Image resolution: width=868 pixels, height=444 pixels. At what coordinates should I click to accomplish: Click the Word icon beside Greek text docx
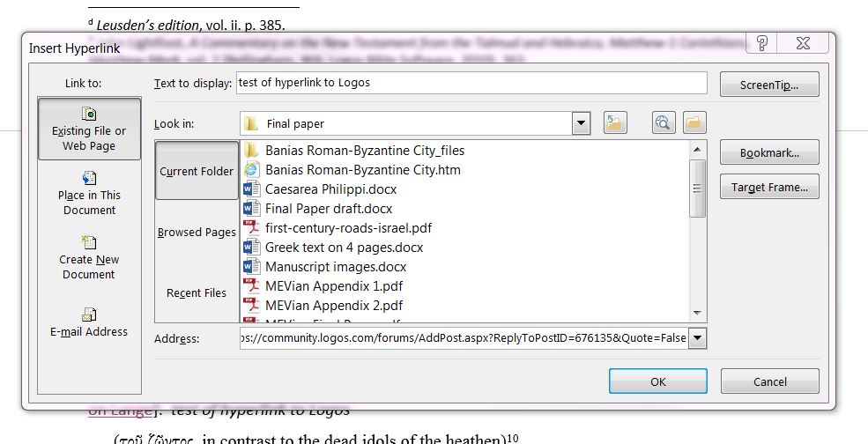251,247
